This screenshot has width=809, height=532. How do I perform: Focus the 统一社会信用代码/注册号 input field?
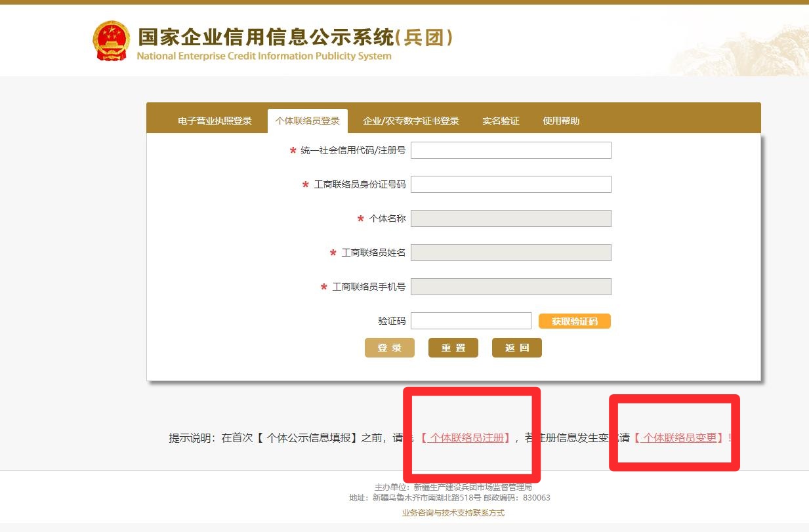(x=510, y=150)
